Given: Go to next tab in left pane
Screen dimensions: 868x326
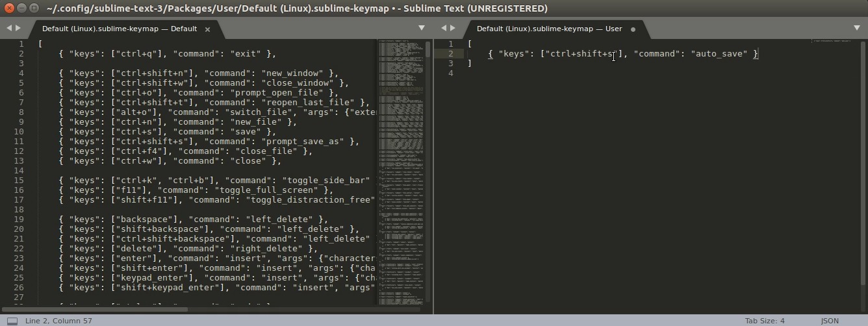Looking at the screenshot, I should 18,28.
